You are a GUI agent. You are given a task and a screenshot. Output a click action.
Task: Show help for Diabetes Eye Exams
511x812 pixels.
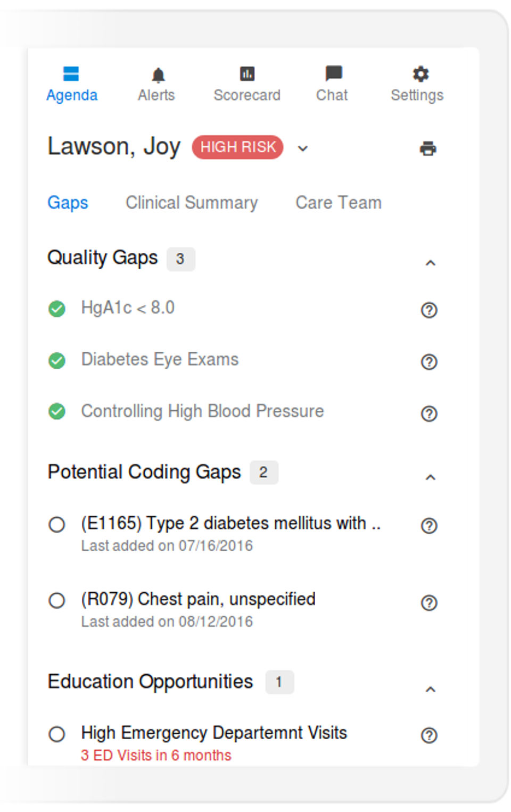click(x=429, y=362)
